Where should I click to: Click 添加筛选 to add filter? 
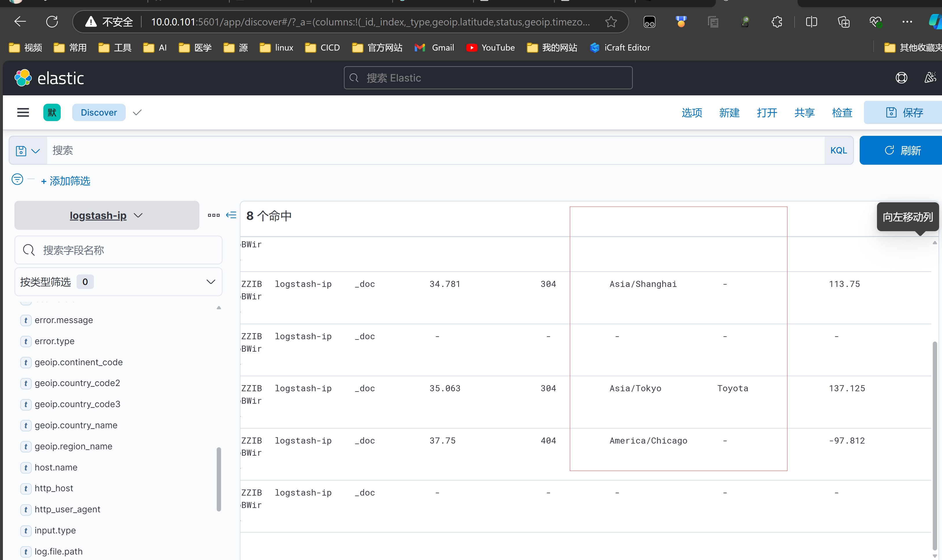coord(66,181)
